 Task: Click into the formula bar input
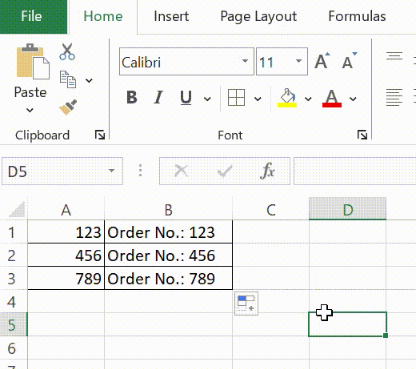coord(355,171)
